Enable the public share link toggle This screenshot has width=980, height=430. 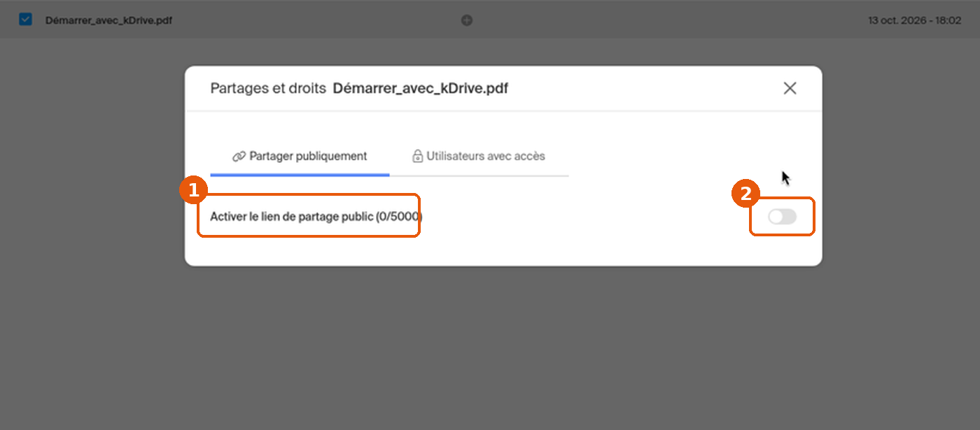tap(782, 217)
